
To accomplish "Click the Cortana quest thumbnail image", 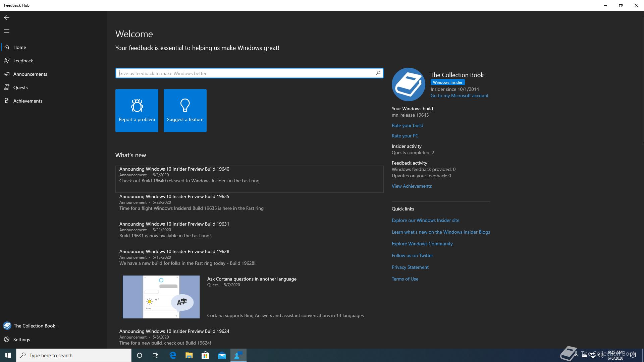I will click(161, 297).
